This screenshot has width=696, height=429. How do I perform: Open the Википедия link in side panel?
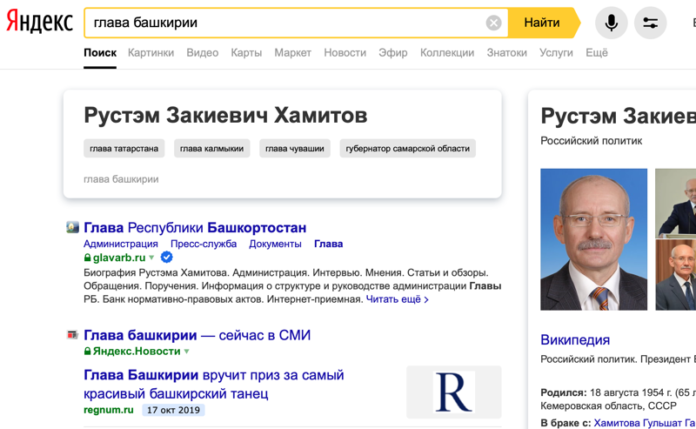pyautogui.click(x=575, y=340)
